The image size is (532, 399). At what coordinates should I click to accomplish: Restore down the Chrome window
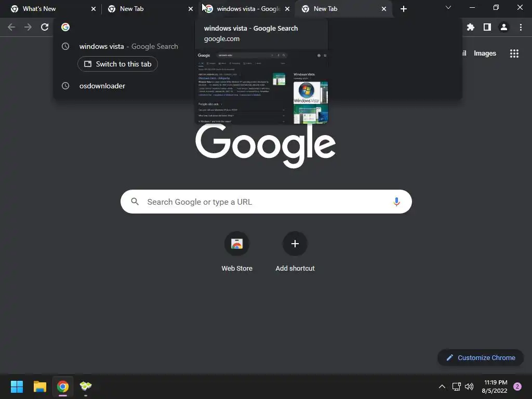(496, 7)
